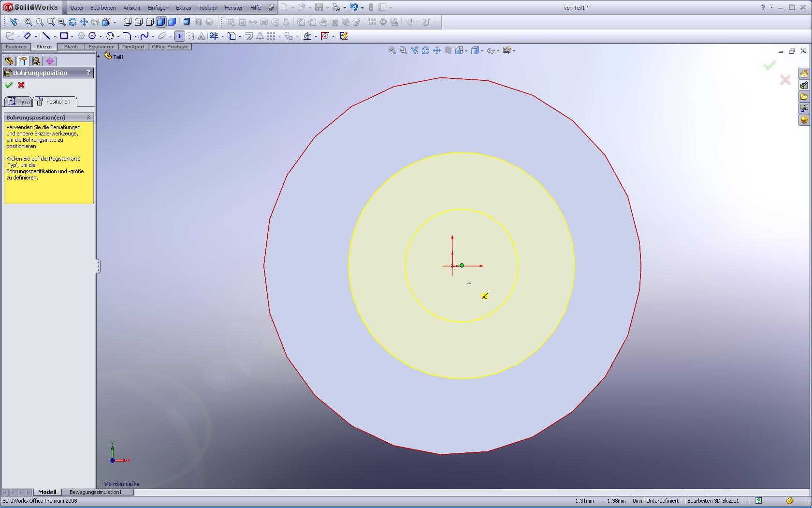The image size is (812, 508).
Task: Switch to the Evaluieren tab
Action: coord(101,47)
